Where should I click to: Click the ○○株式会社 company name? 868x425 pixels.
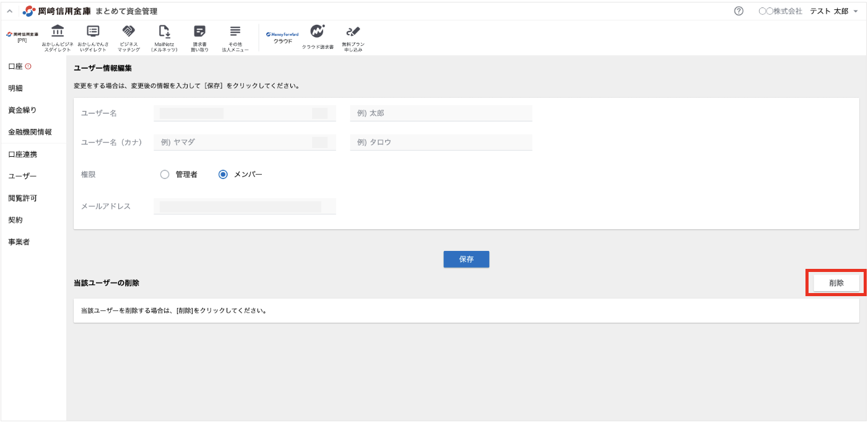(780, 11)
